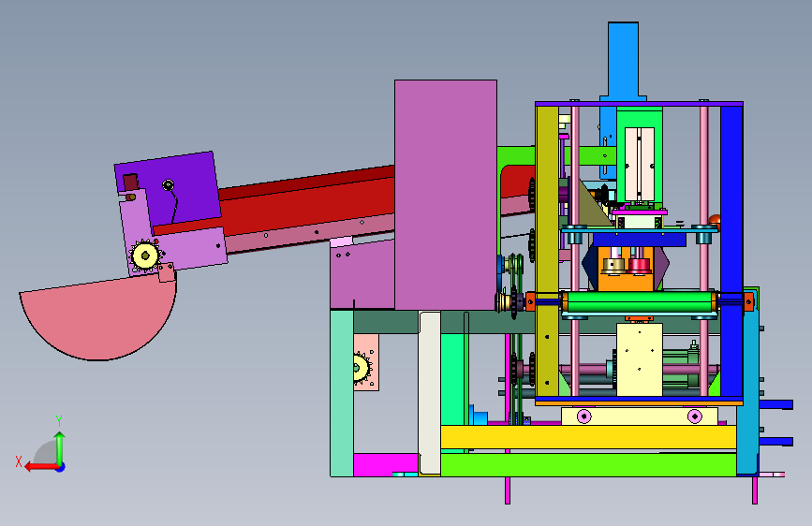The image size is (812, 526).
Task: Click the 'X' axis label
Action: 19,461
